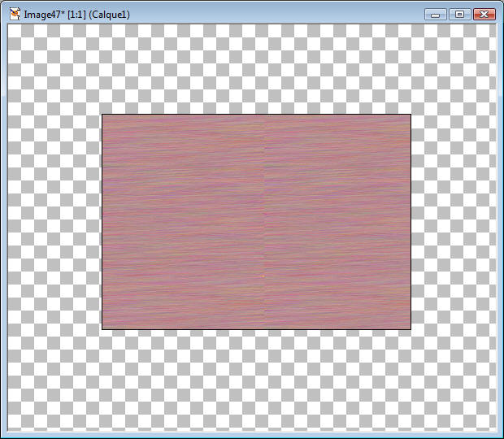
Task: Click the Paint Shop Pro document icon in title bar
Action: click(15, 14)
